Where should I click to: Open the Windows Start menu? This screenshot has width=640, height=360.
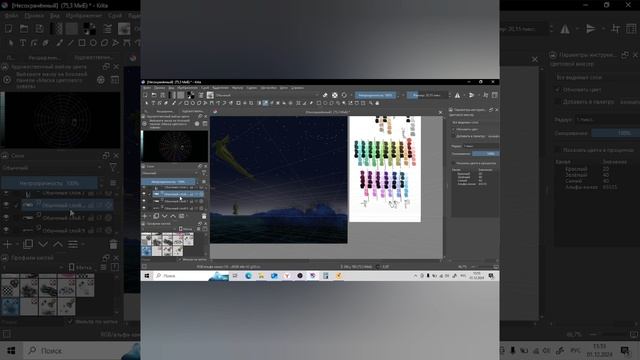point(147,276)
